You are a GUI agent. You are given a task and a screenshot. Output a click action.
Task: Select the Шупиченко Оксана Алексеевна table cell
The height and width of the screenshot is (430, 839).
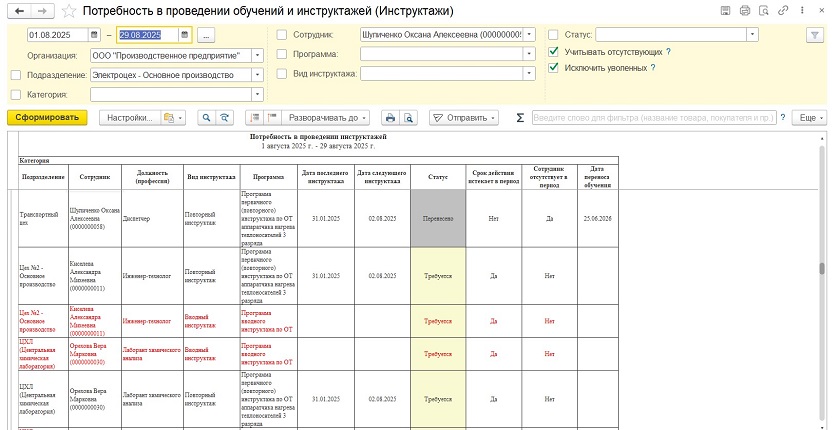pos(95,218)
